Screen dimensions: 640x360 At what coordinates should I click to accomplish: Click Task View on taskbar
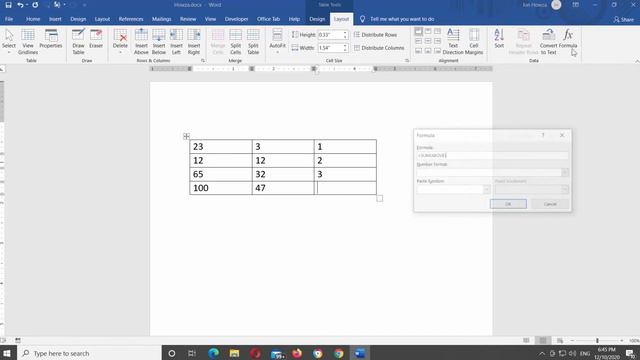click(x=192, y=353)
